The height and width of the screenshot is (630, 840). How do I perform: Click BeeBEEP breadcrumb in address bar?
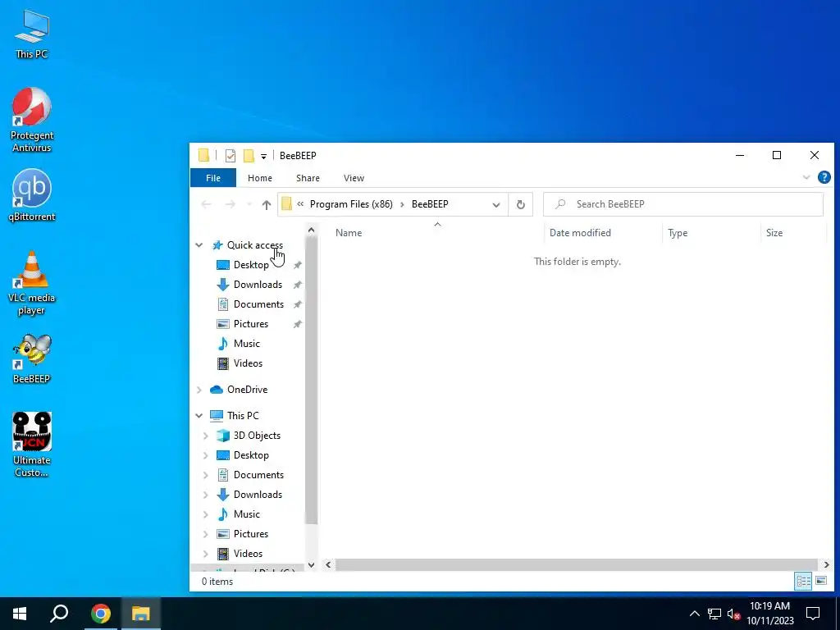click(430, 204)
